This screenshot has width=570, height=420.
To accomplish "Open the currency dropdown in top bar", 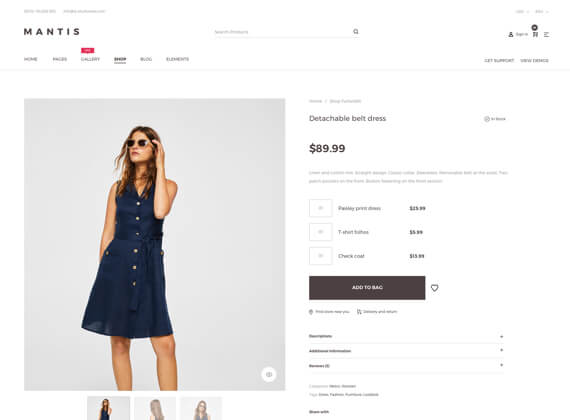I will point(522,12).
